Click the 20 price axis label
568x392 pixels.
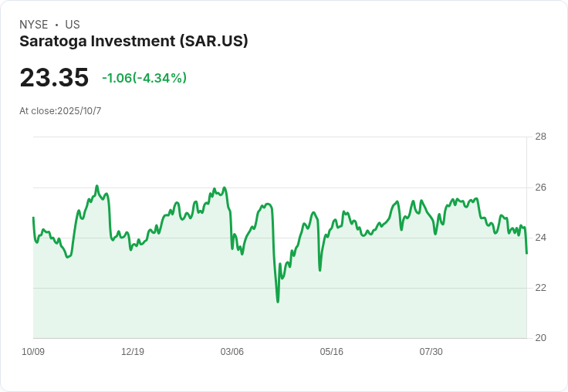[541, 338]
